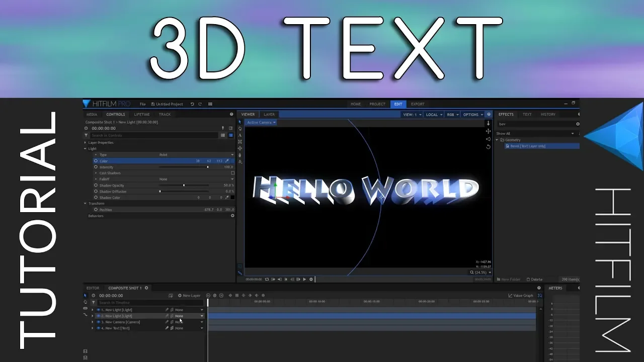Open the LOCAL dropdown in viewer
This screenshot has height=362, width=644.
(434, 115)
